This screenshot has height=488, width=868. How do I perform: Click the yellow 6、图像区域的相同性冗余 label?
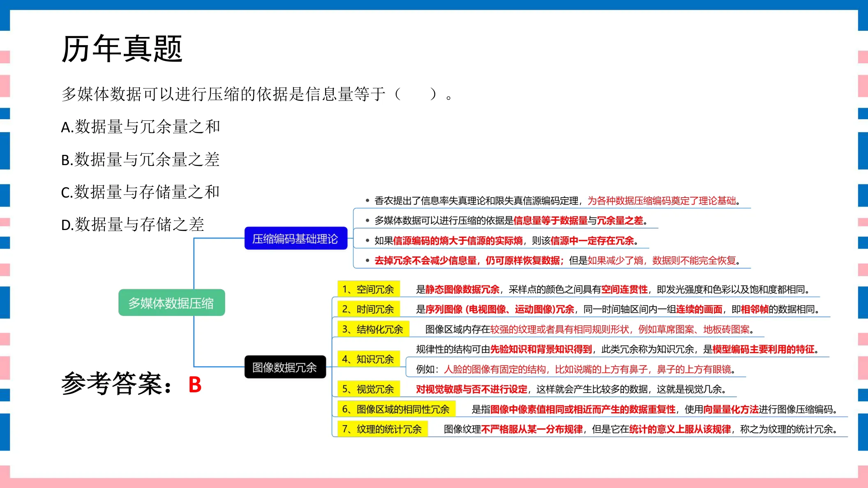(x=397, y=409)
